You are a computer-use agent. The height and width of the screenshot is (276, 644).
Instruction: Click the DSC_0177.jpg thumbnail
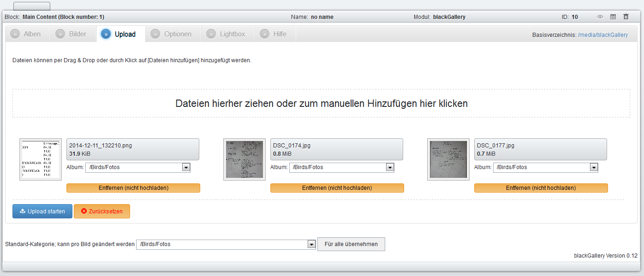pyautogui.click(x=448, y=159)
